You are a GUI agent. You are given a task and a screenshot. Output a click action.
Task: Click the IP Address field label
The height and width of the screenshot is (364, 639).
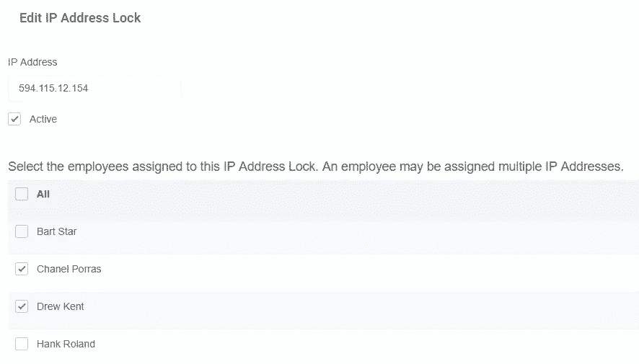pos(32,62)
